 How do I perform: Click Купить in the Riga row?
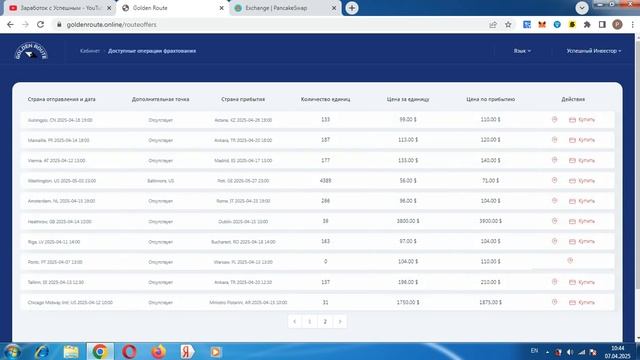point(582,241)
